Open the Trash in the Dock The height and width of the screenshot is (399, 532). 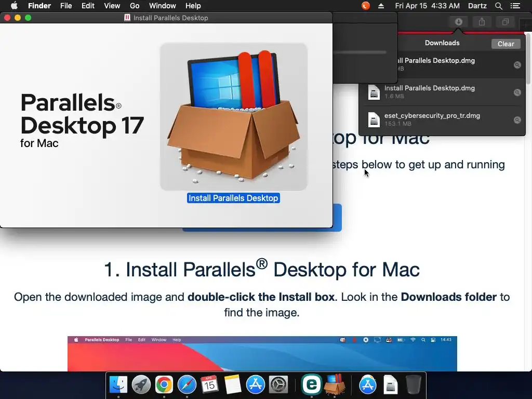[413, 385]
